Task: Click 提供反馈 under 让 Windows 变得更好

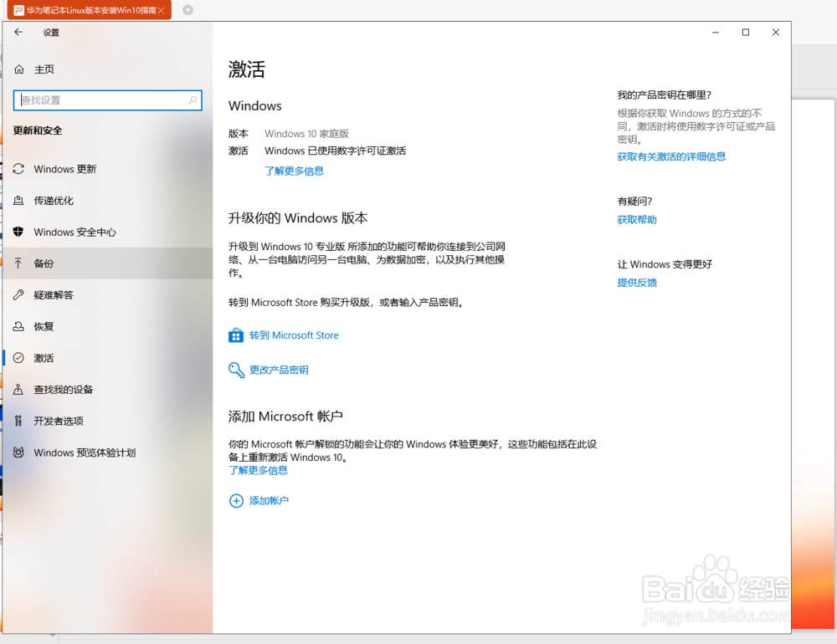Action: click(x=636, y=283)
